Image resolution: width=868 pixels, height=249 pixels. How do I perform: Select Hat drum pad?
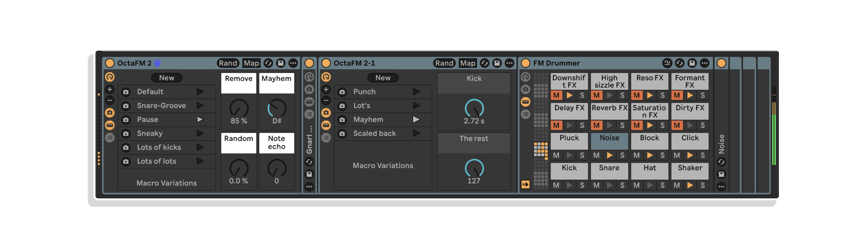tap(650, 171)
